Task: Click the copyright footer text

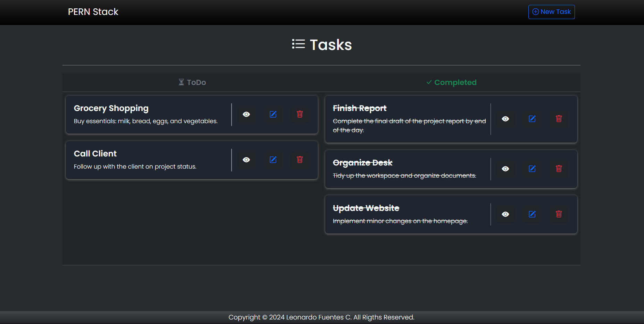Action: (321, 317)
